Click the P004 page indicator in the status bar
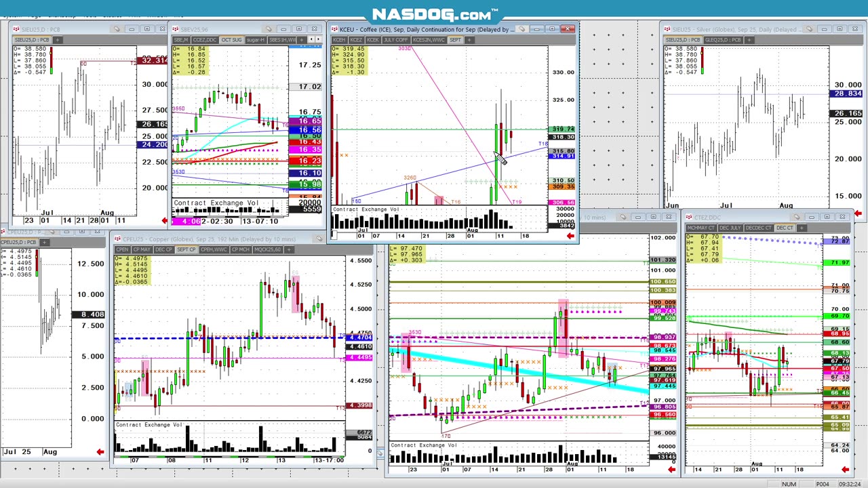This screenshot has width=868, height=488. (822, 484)
